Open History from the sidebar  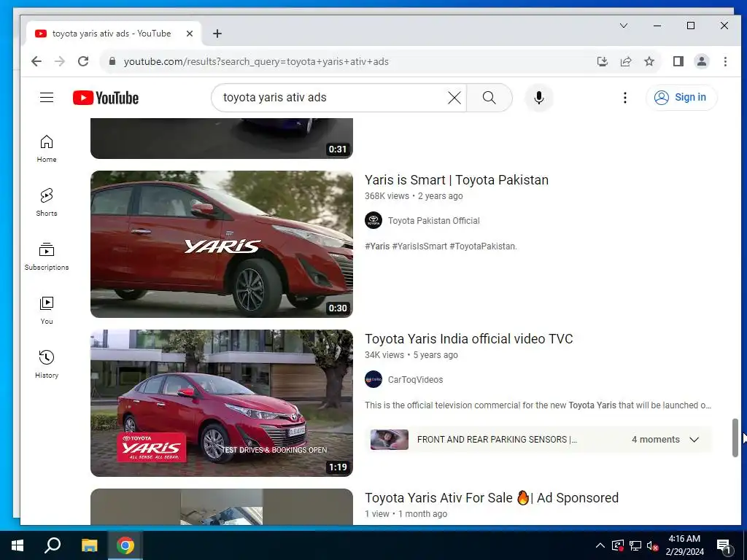pos(47,365)
